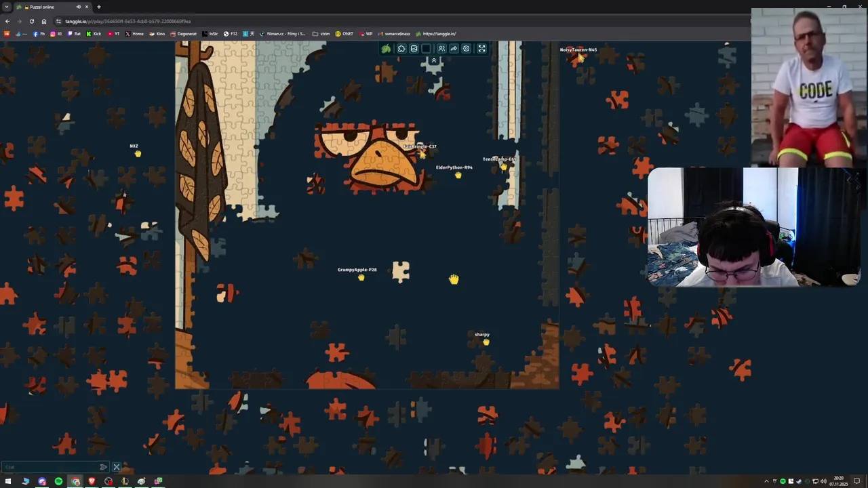This screenshot has height=488, width=868.
Task: Open the Degenerat bookmark
Action: pyautogui.click(x=184, y=34)
